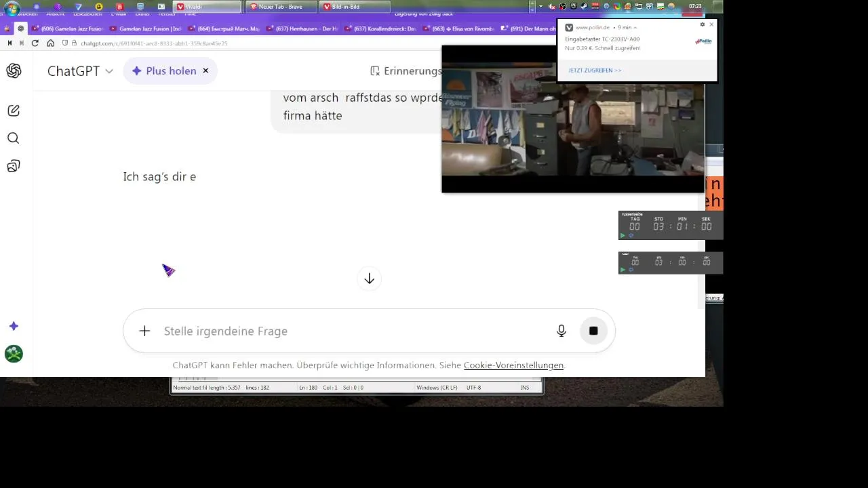
Task: Click JETZT ZUGREIFEN in the notification
Action: pyautogui.click(x=595, y=70)
